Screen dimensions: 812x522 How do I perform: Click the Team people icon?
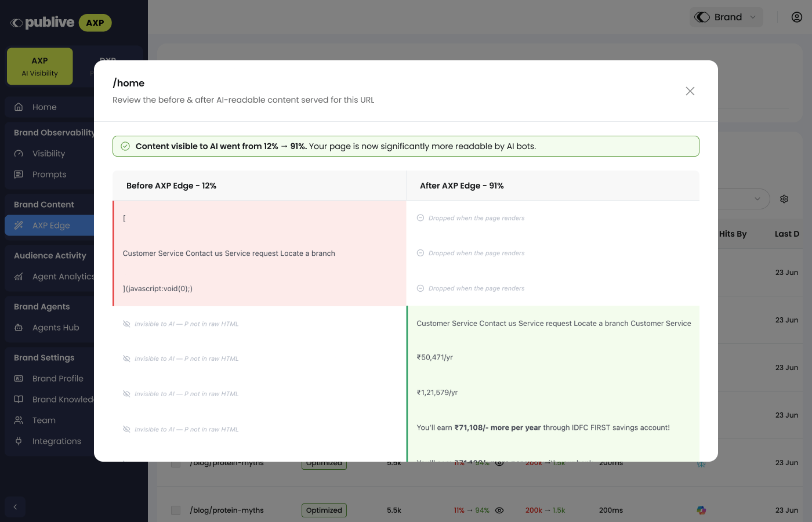click(x=19, y=420)
